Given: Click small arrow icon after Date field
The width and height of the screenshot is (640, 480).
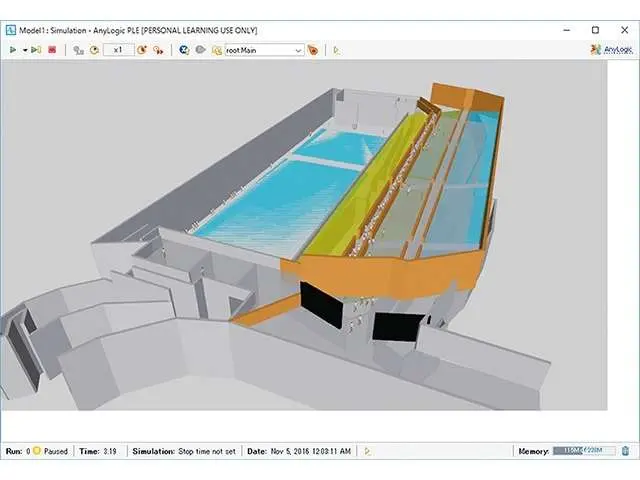Looking at the screenshot, I should tap(367, 451).
